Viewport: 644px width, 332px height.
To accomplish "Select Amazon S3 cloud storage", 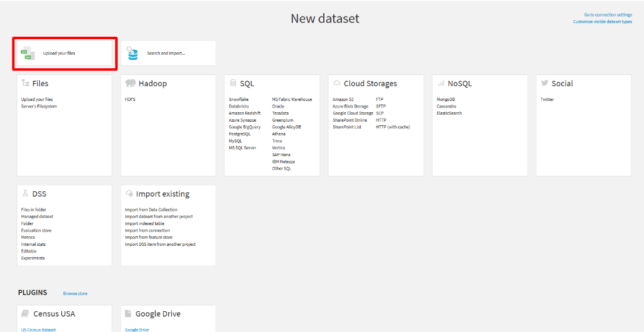I will pyautogui.click(x=343, y=99).
